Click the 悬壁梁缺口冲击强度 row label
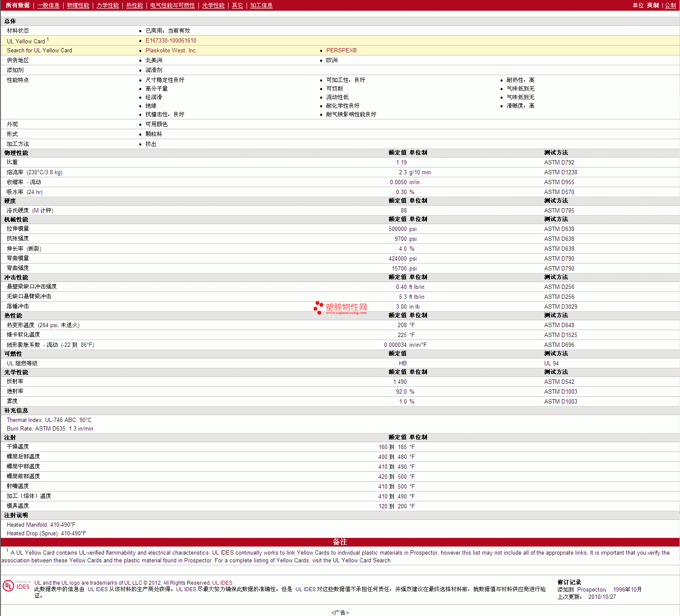The width and height of the screenshot is (680, 616). pos(32,286)
